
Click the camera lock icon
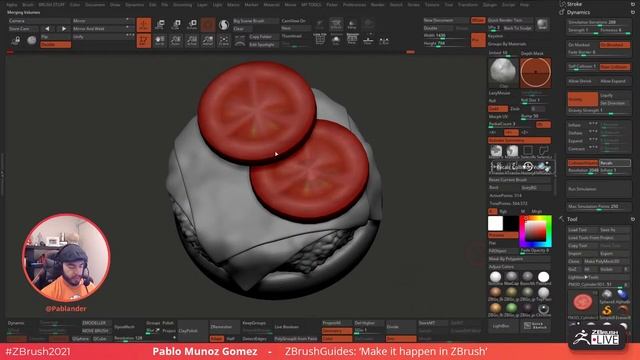pos(16,40)
